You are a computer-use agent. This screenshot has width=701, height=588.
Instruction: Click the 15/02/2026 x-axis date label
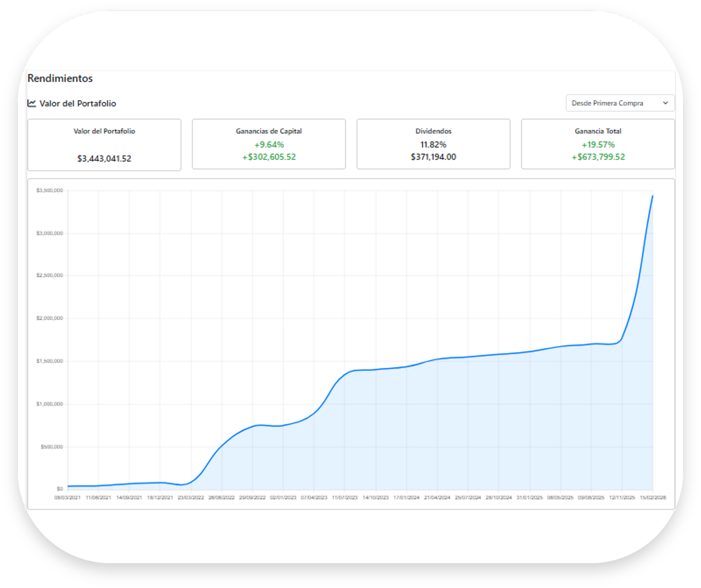tap(652, 497)
